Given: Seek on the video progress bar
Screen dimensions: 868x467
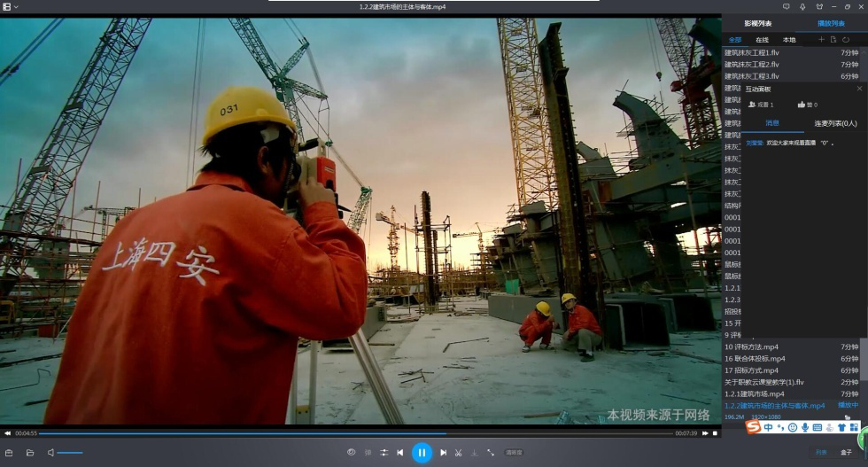Looking at the screenshot, I should coord(354,433).
